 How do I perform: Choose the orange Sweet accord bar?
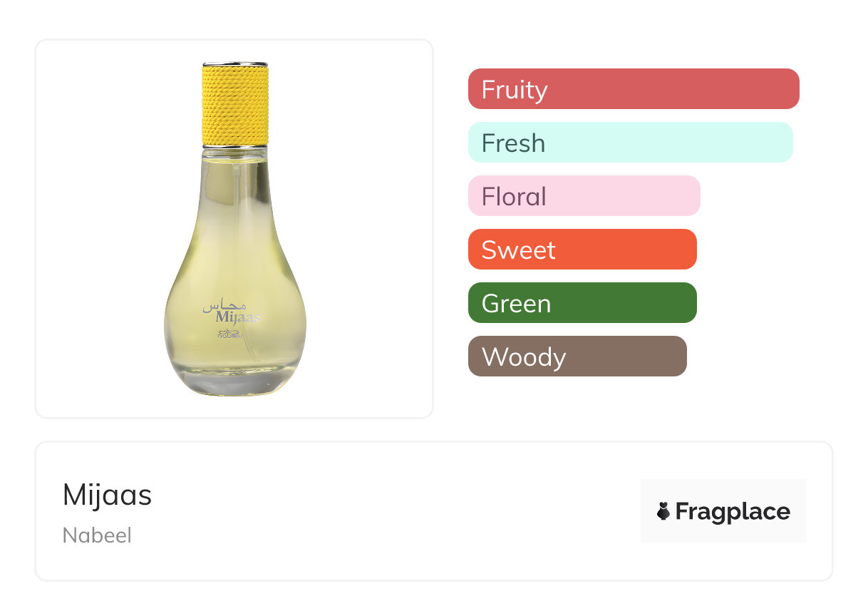[x=582, y=250]
